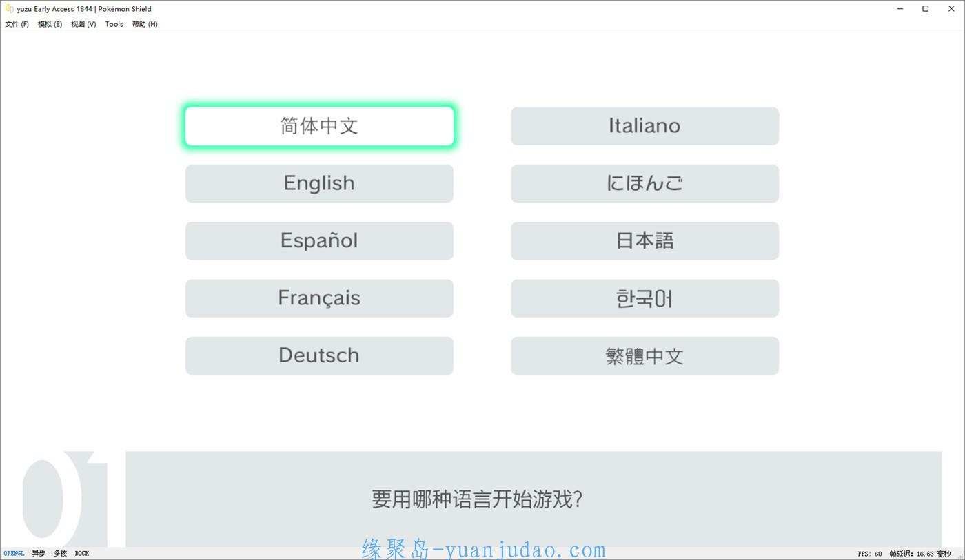Click the yuzu app icon in title bar
Viewport: 965px width, 560px height.
pos(9,9)
